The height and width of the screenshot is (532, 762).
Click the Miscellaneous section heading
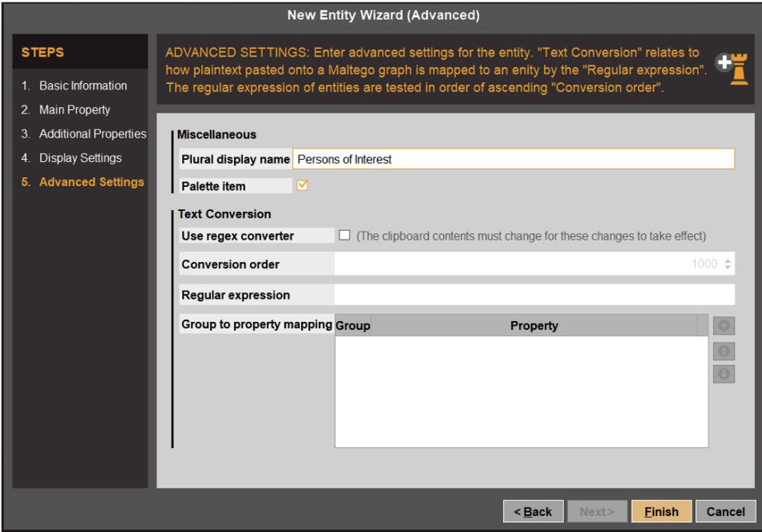tap(217, 135)
